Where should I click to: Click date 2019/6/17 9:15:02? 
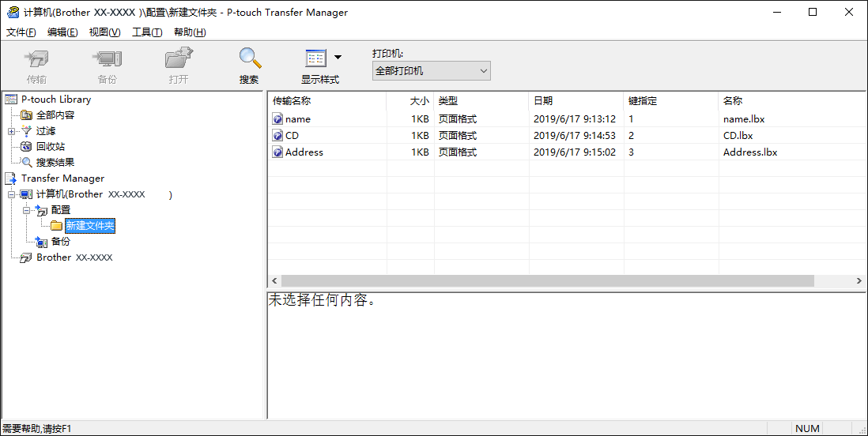pyautogui.click(x=575, y=152)
